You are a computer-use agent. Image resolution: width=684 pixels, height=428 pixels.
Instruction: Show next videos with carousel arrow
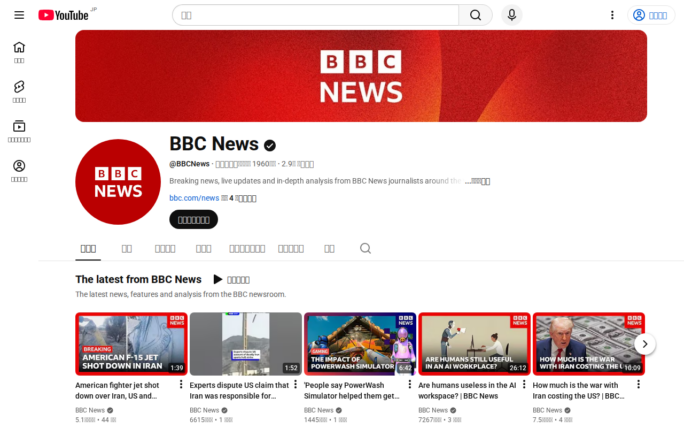coord(645,344)
